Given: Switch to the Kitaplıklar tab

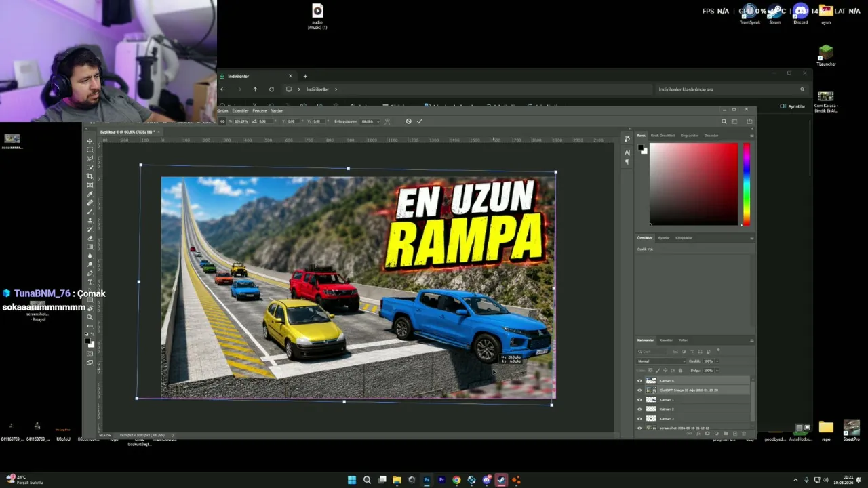Looking at the screenshot, I should 684,238.
